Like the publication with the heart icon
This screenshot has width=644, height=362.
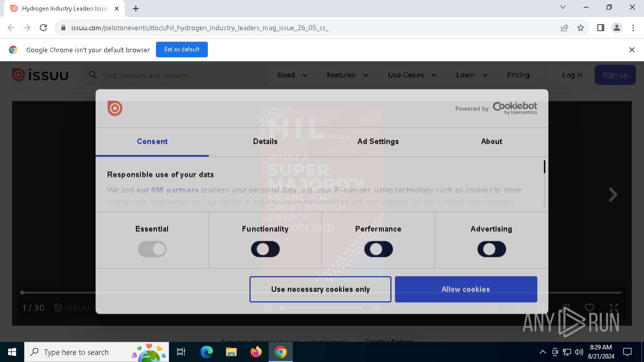coord(590,307)
